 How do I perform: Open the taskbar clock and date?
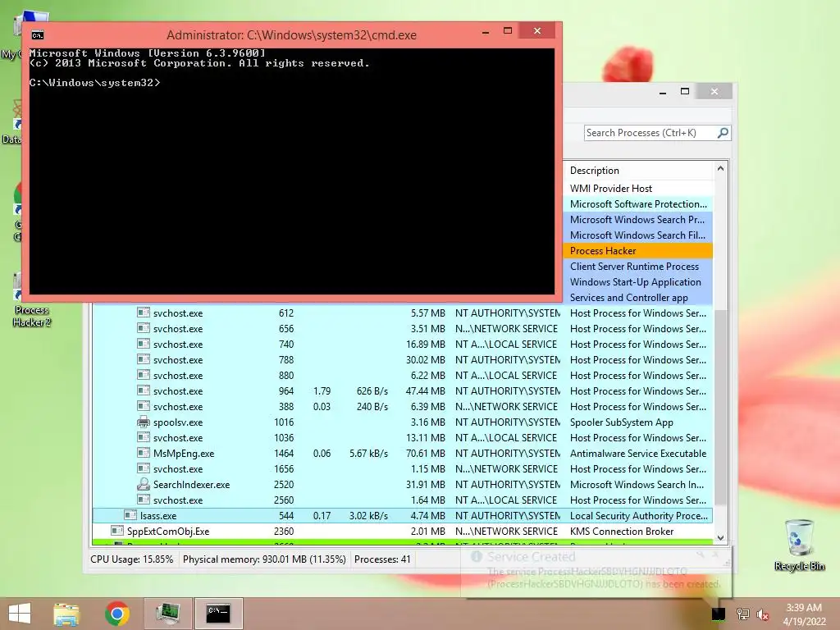(x=804, y=614)
